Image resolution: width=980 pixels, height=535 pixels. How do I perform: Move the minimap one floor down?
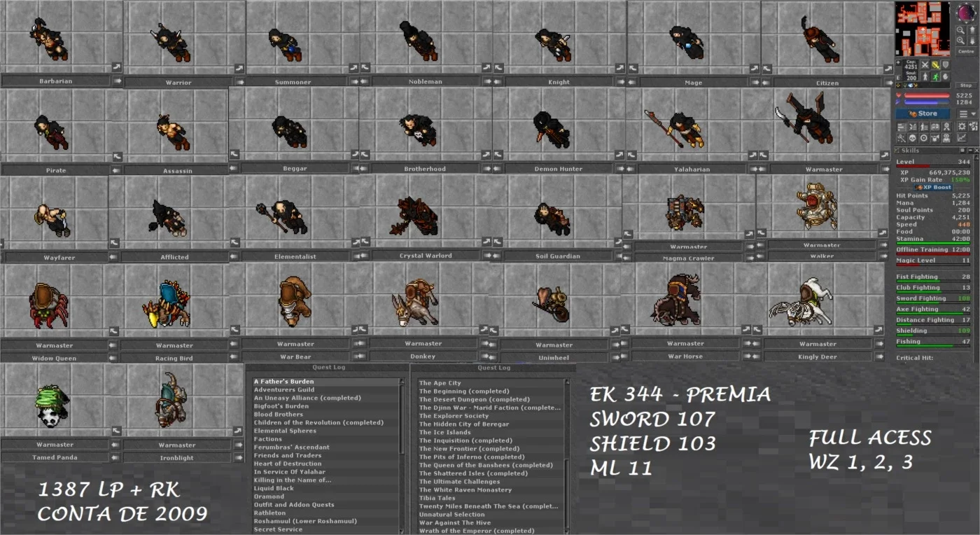point(972,41)
